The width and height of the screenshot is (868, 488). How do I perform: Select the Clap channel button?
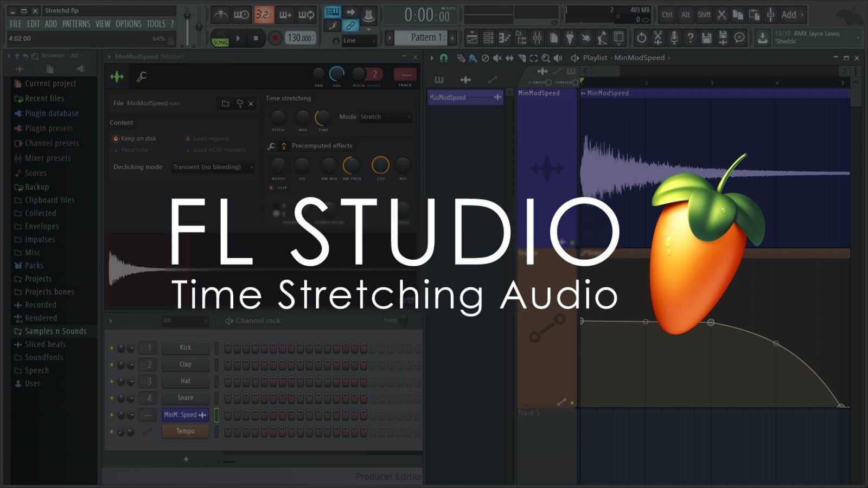tap(186, 364)
